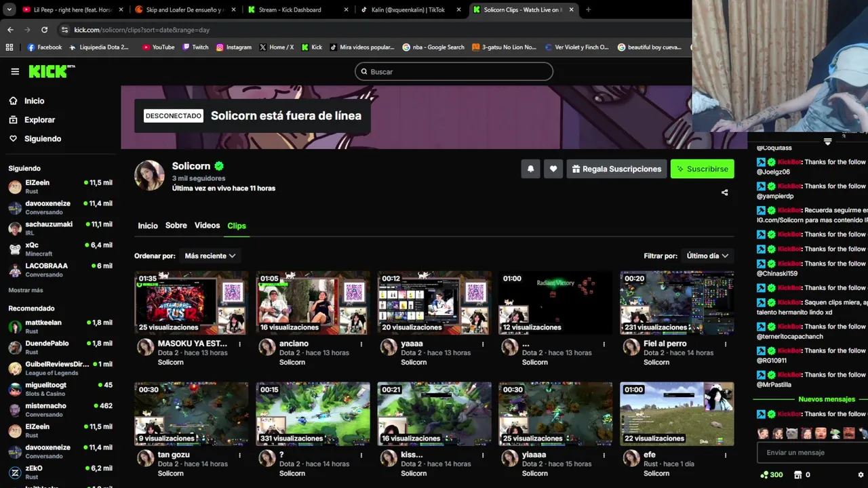Select the first chat emote face
Viewport: 868px width, 488px height.
pos(763,434)
